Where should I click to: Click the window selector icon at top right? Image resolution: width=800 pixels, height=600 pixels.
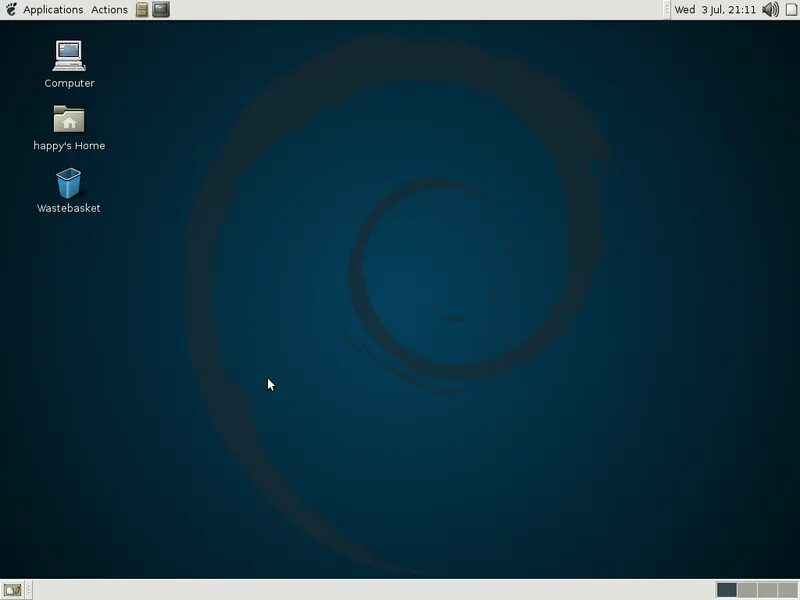coord(791,10)
